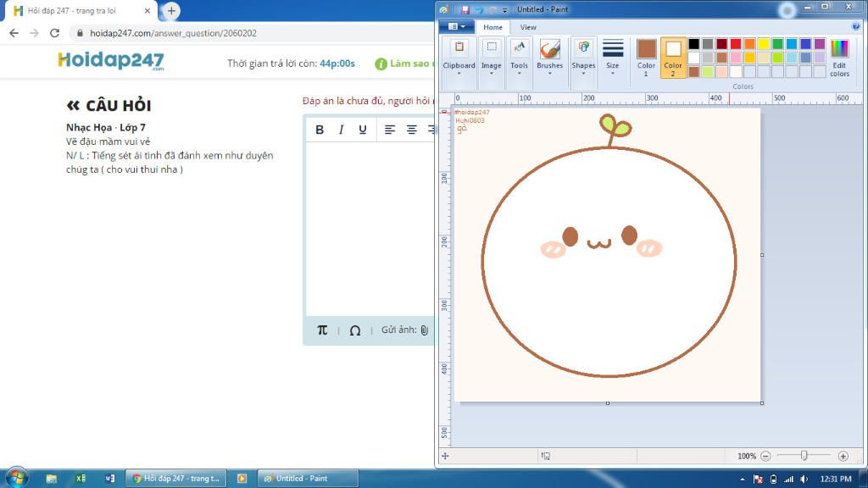Undo the last action in Paint
Screen dimensions: 868x488
click(x=478, y=9)
